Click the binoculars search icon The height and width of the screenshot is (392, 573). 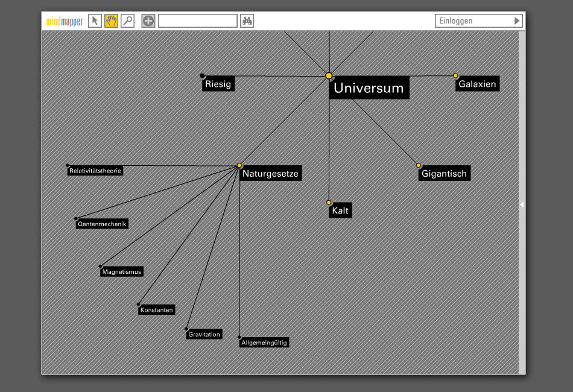247,21
